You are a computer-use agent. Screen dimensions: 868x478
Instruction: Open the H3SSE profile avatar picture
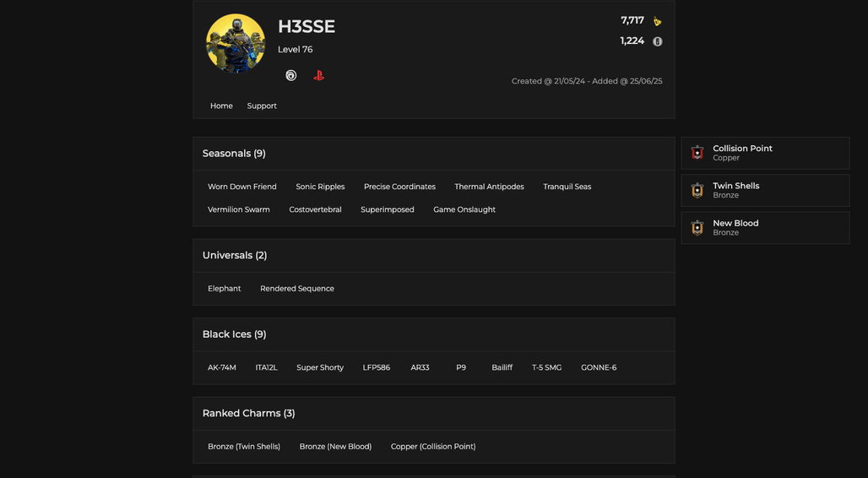click(x=236, y=43)
